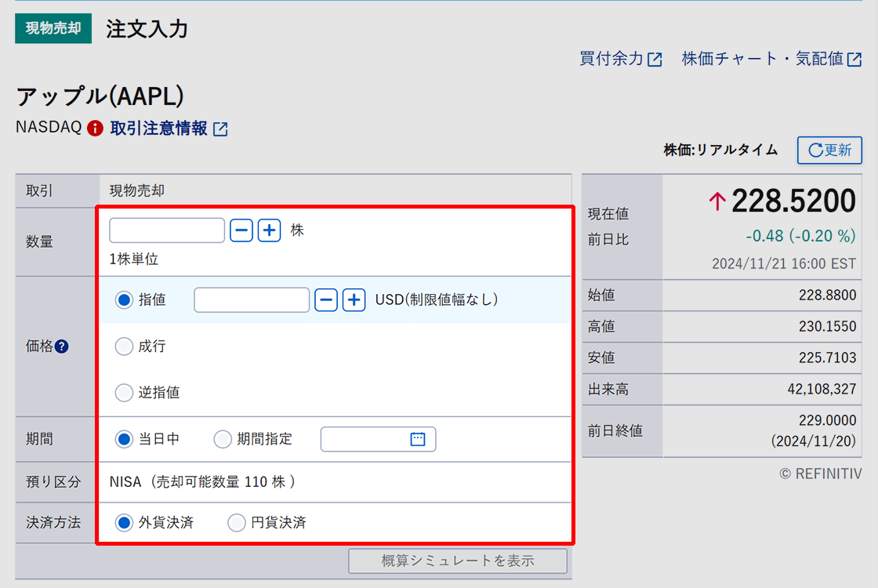The image size is (878, 588).
Task: Select the 指値 radio button
Action: [124, 300]
